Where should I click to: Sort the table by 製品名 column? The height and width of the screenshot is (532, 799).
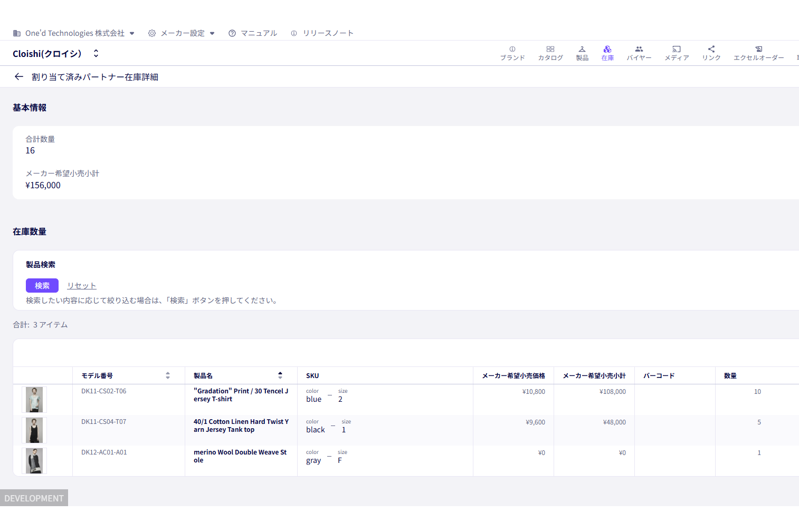pos(280,375)
